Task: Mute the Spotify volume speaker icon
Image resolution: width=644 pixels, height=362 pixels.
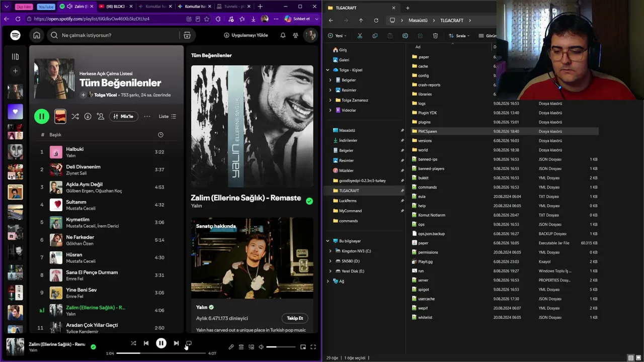Action: (261, 347)
